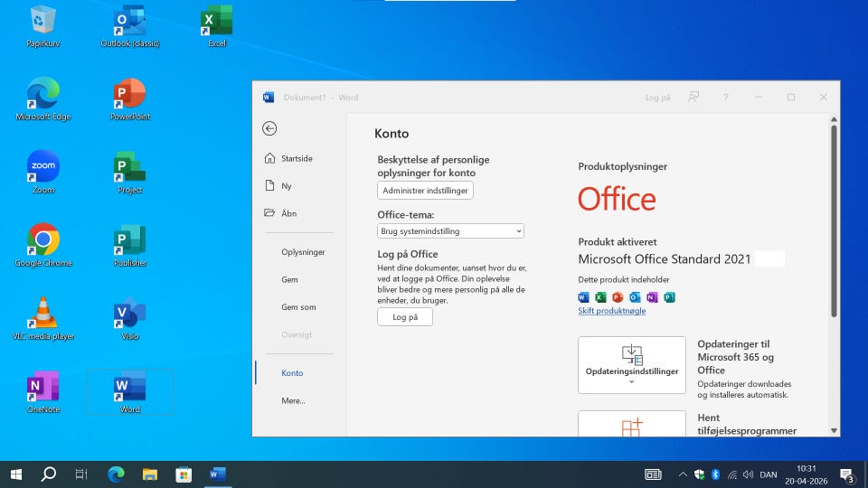868x488 pixels.
Task: Open the volume control in system tray
Action: click(749, 474)
